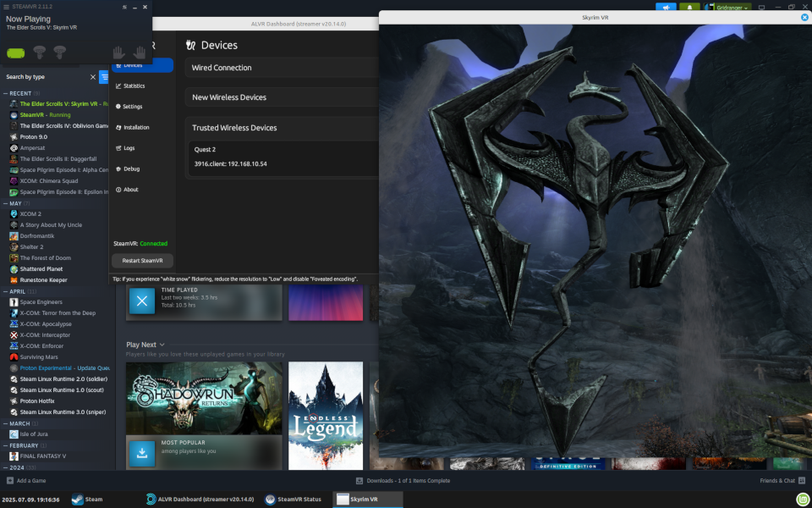Click the Gridranger profile avatar

[710, 8]
